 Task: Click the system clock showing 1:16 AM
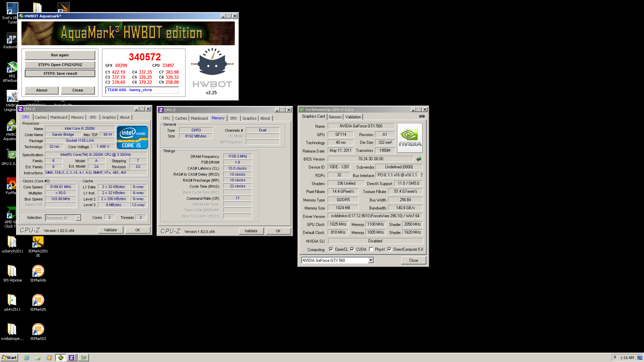627,358
